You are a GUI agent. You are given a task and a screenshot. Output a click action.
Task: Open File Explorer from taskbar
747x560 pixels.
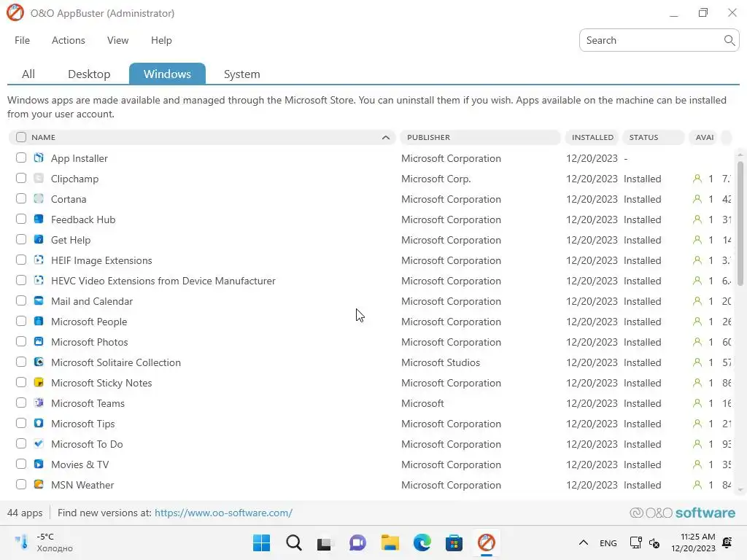coord(390,542)
